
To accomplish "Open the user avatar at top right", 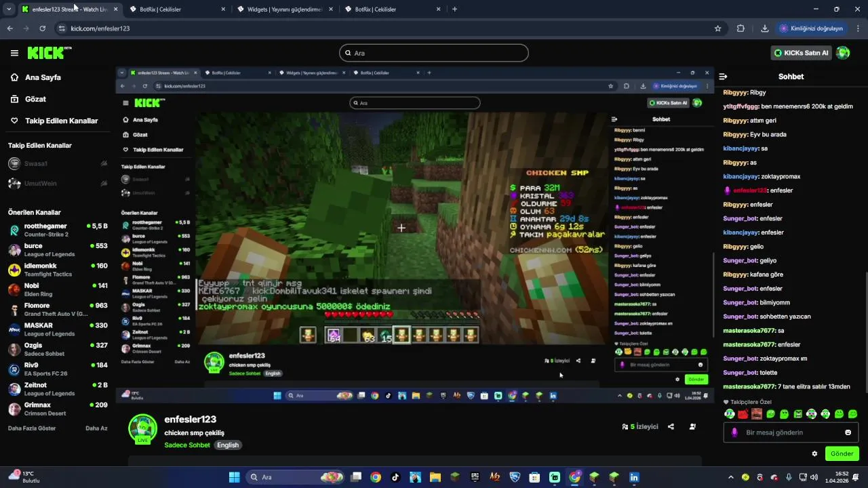I will pyautogui.click(x=843, y=53).
